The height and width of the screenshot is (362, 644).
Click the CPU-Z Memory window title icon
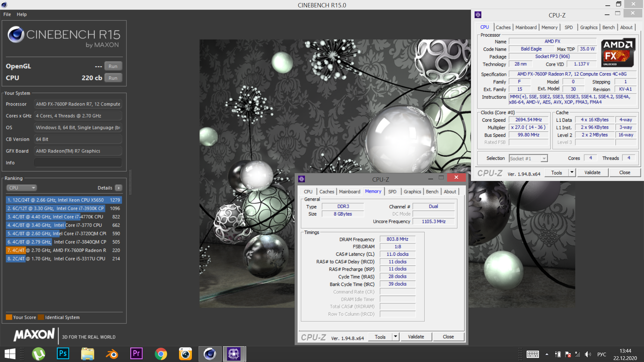pos(302,179)
